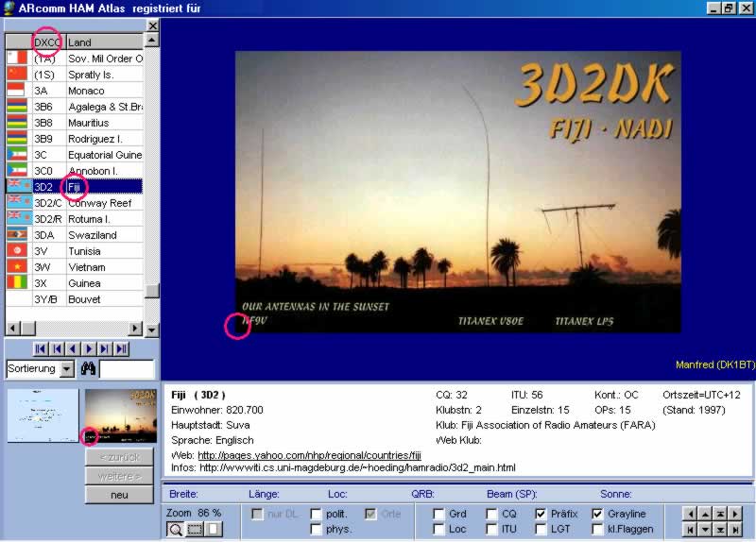Screen dimensions: 756x542
Task: Click the list's horizontal scrollbar thumb
Action: 28,329
